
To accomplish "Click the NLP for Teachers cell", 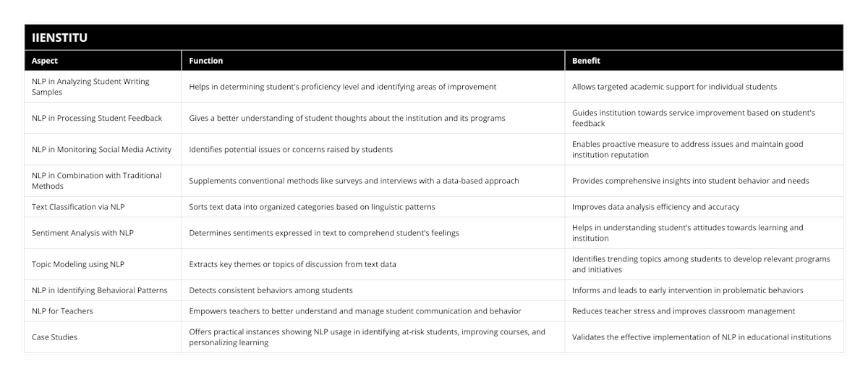I will (62, 311).
